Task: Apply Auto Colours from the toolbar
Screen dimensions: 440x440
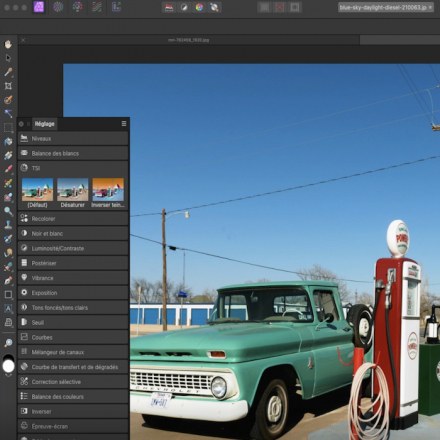Action: tap(199, 7)
